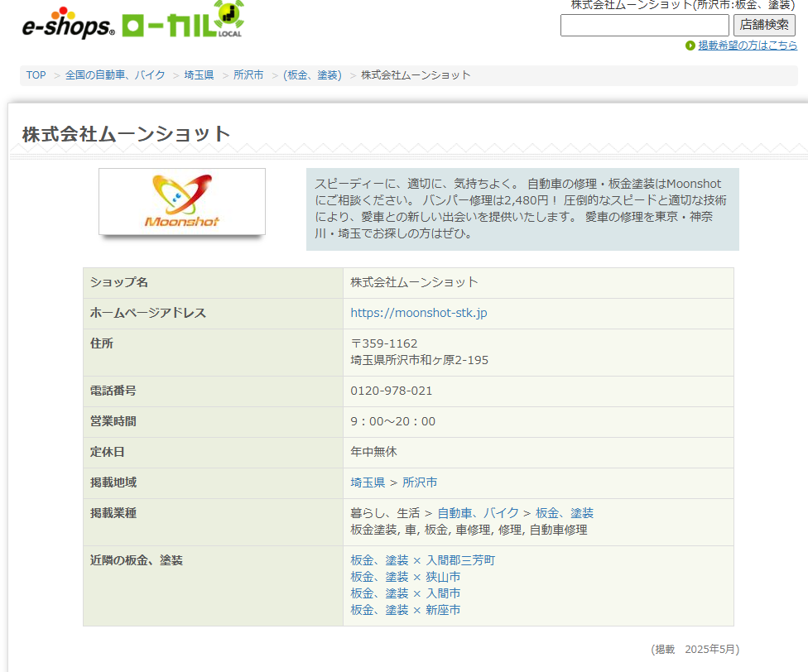Open the 掲載希望の方はこちら link

(x=748, y=46)
